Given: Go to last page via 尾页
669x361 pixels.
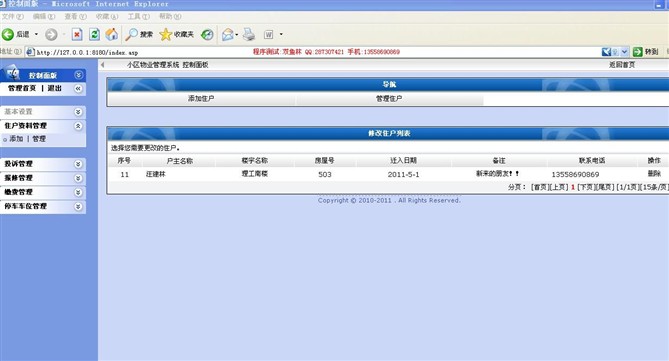Looking at the screenshot, I should 605,187.
